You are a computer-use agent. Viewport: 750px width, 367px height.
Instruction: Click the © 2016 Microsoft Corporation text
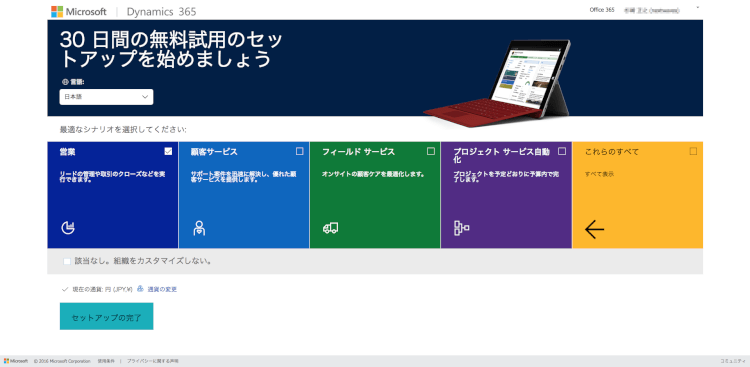click(62, 361)
